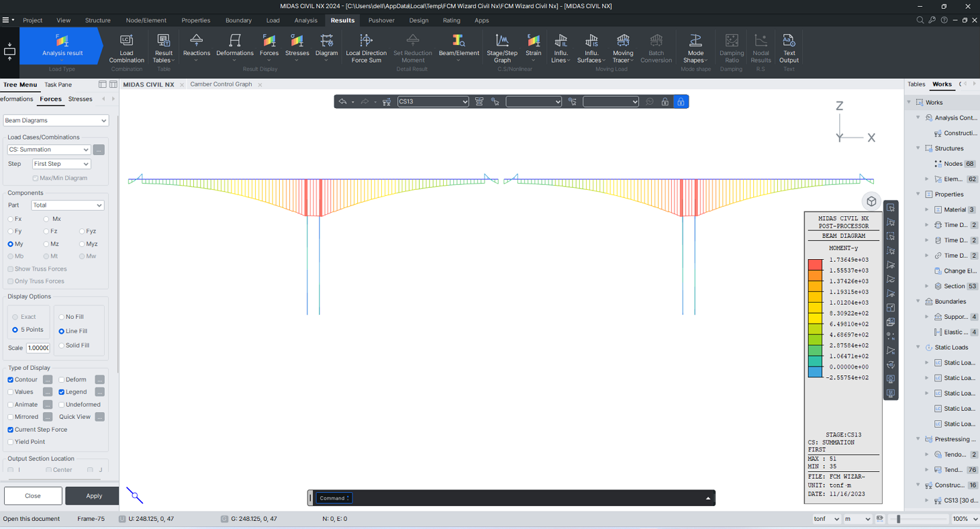Open the Stresses results icon
Screen dimensions: 980x529
click(x=297, y=48)
